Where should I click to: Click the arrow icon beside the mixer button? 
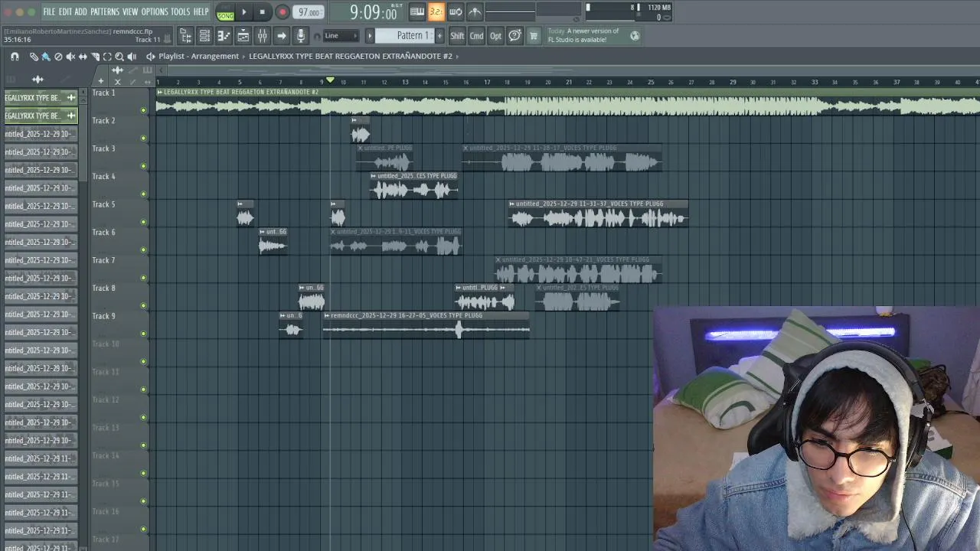281,36
